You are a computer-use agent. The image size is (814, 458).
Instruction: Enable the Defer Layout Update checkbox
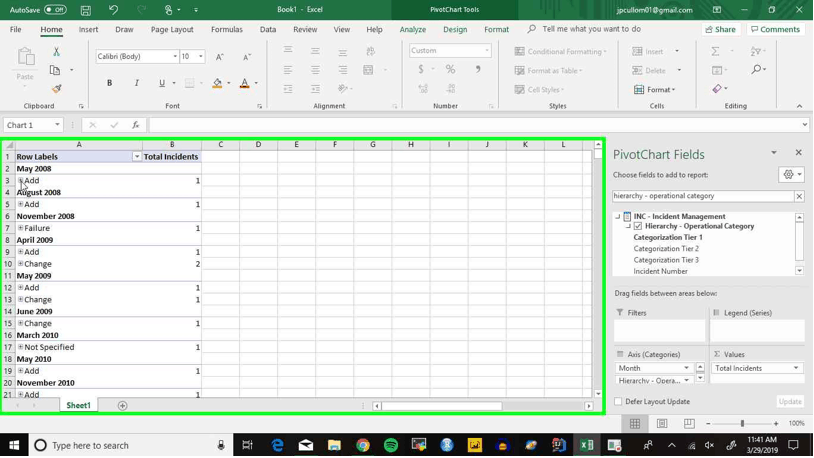pyautogui.click(x=618, y=401)
